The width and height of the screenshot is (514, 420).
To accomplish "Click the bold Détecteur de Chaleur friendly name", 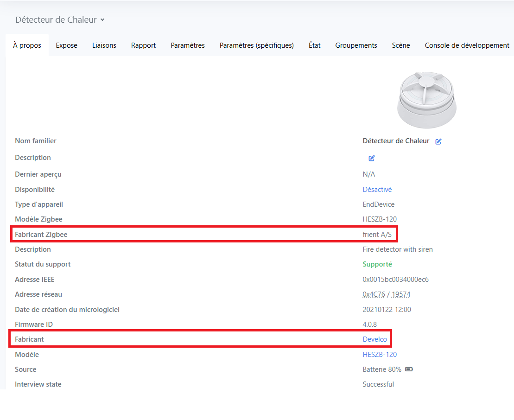I will [396, 141].
